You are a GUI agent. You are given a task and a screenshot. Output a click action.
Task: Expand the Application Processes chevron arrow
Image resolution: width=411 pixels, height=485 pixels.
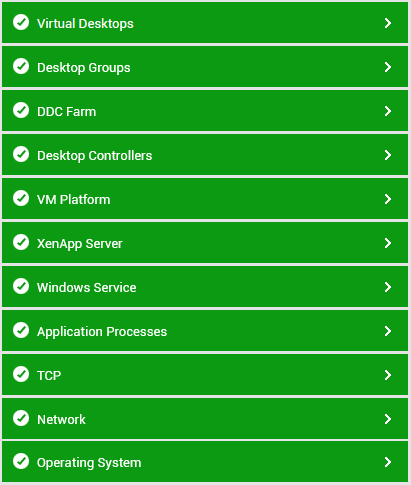388,331
